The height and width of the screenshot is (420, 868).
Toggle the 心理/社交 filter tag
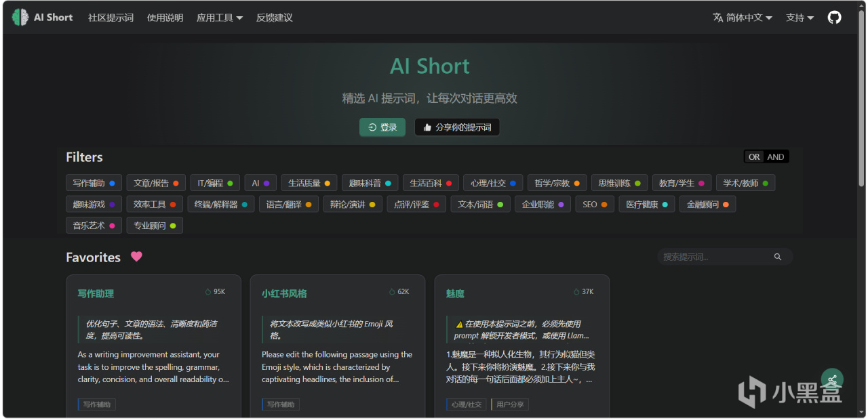(x=493, y=183)
